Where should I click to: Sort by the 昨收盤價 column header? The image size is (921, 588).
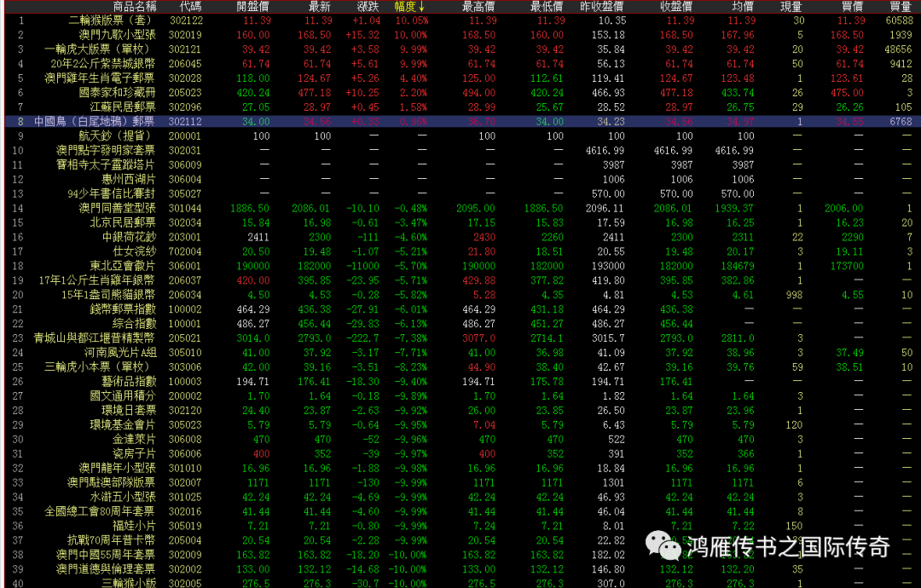[x=602, y=7]
